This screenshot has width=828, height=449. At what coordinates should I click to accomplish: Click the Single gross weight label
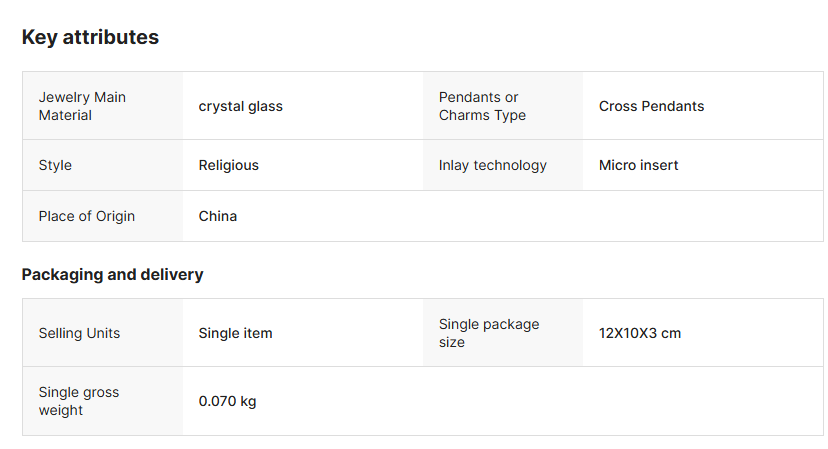pos(79,401)
